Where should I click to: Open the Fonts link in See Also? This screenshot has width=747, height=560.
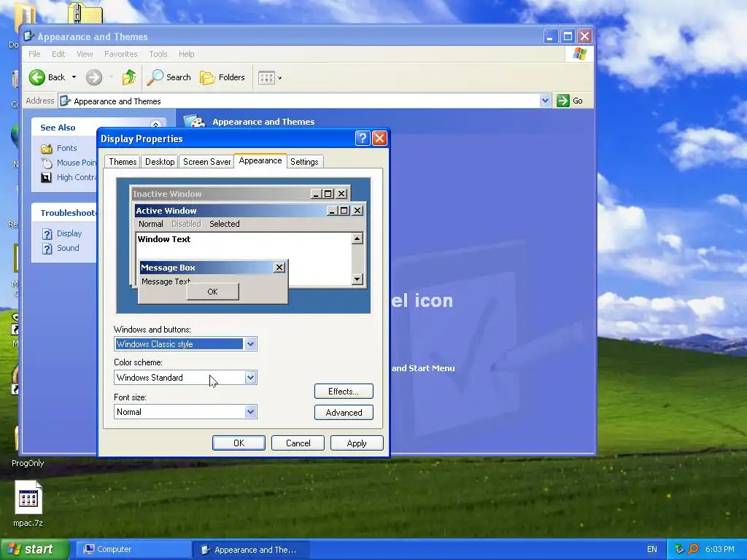point(66,148)
